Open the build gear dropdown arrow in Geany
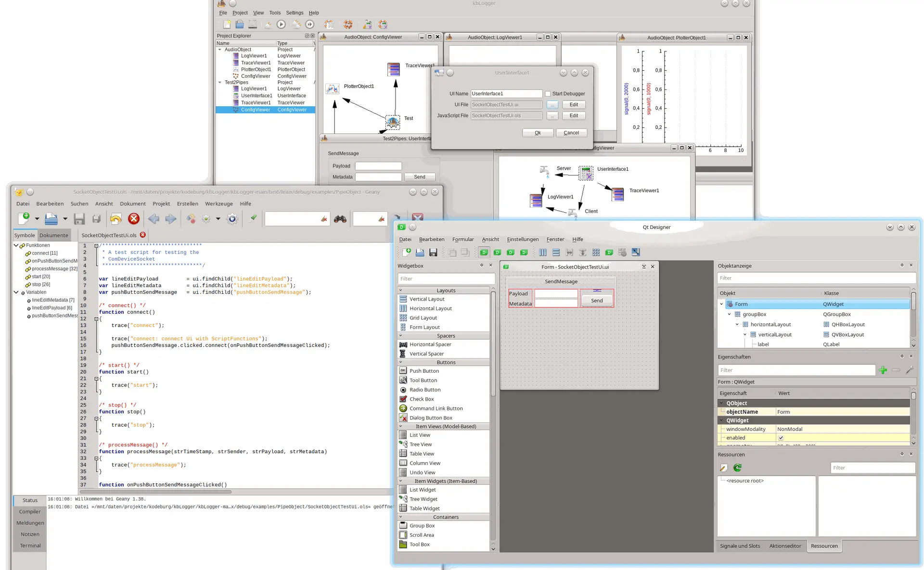Viewport: 924px width, 570px height. pos(218,219)
